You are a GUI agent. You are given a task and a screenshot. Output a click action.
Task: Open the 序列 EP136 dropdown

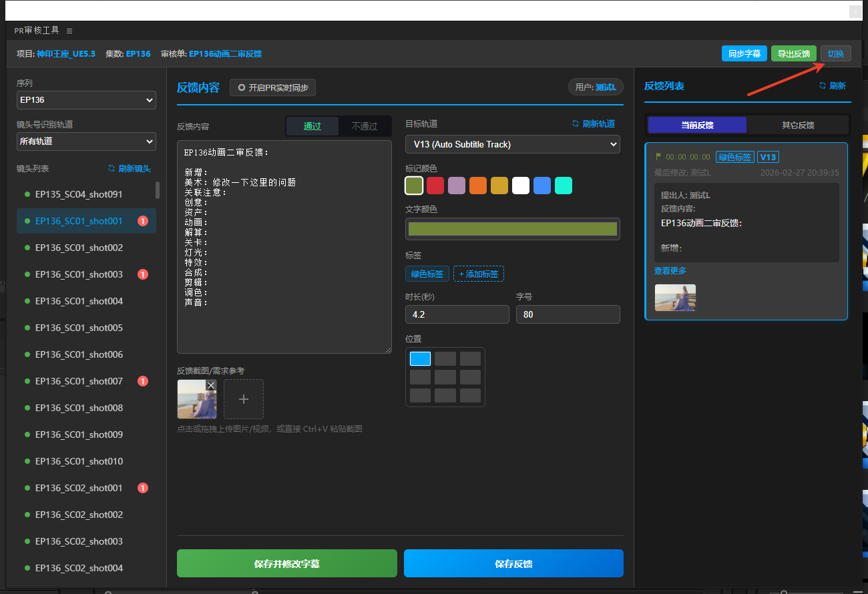[86, 100]
